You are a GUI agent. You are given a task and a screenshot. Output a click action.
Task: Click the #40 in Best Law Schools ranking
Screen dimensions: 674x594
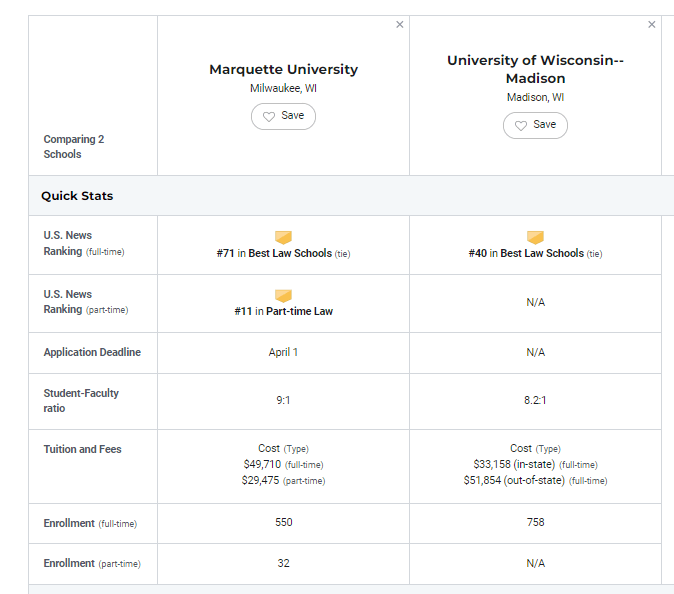point(535,253)
